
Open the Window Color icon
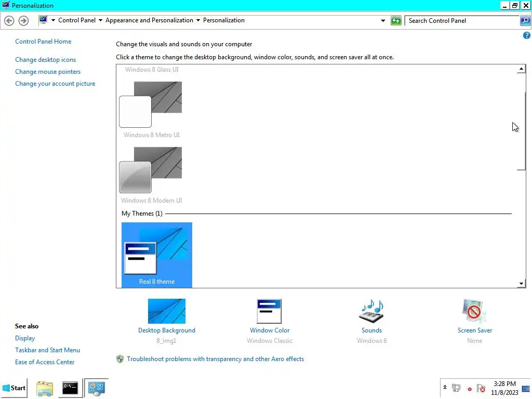click(x=269, y=311)
